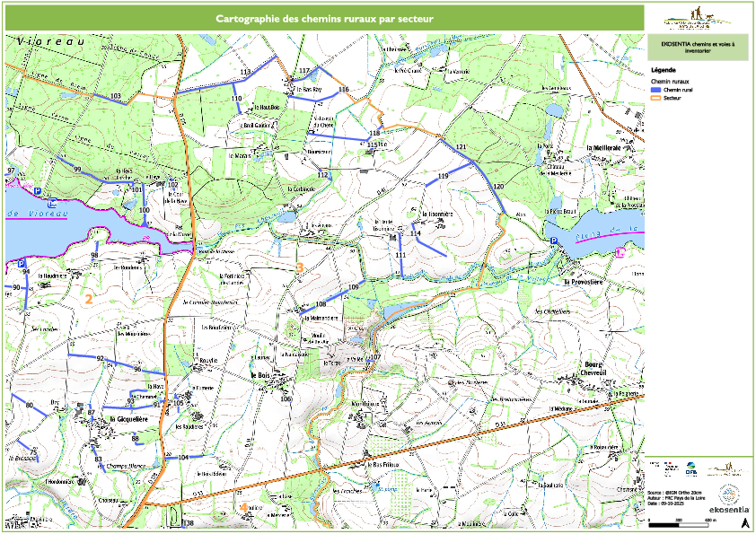Click the Légende heading
Viewport: 756px width, 534px height.
coord(661,70)
